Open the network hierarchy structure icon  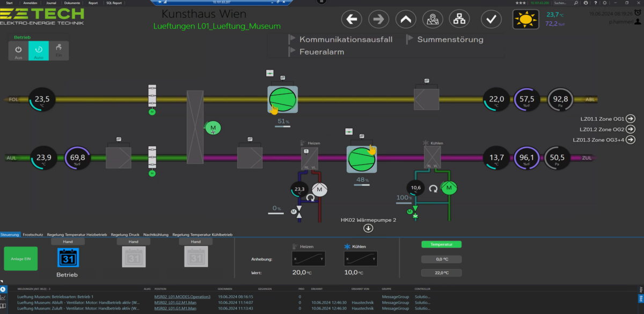tap(459, 19)
